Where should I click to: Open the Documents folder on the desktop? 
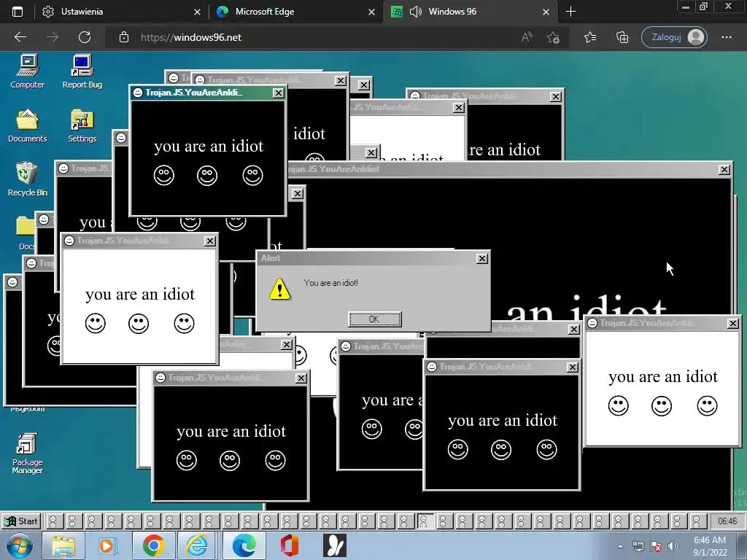pyautogui.click(x=27, y=125)
